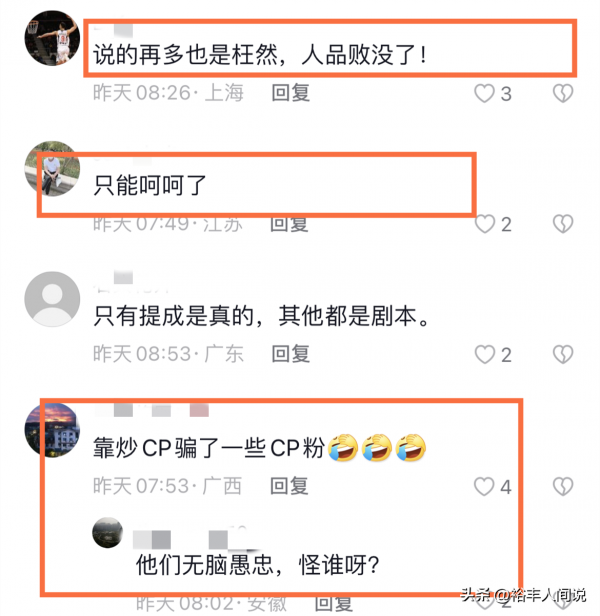Tap 回复 under the 广西 comment
Image resolution: width=600 pixels, height=616 pixels.
289,486
